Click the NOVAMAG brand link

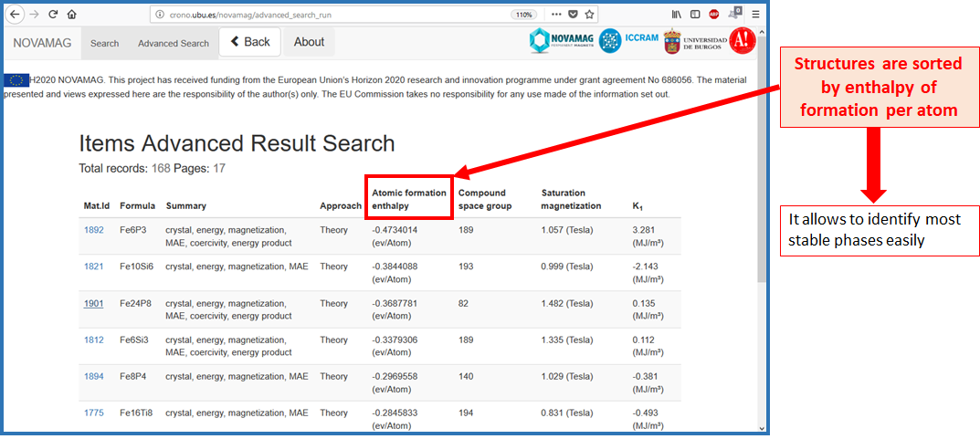pos(43,43)
